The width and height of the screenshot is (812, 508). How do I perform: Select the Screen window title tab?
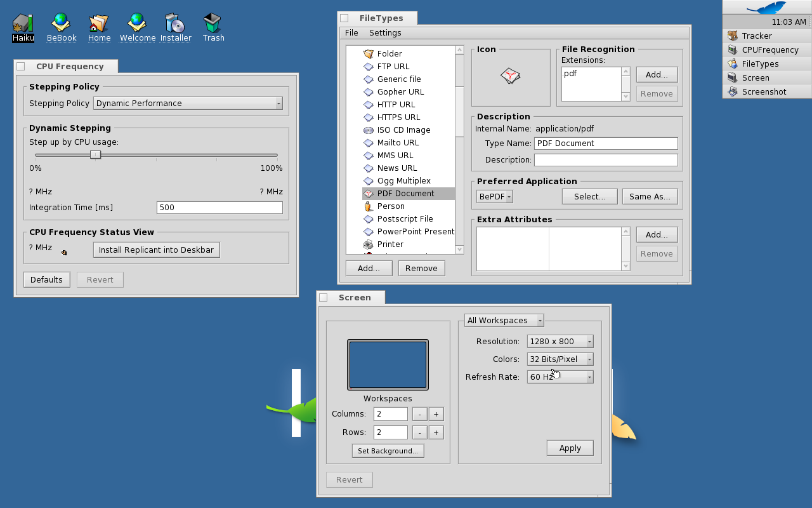[x=351, y=297]
